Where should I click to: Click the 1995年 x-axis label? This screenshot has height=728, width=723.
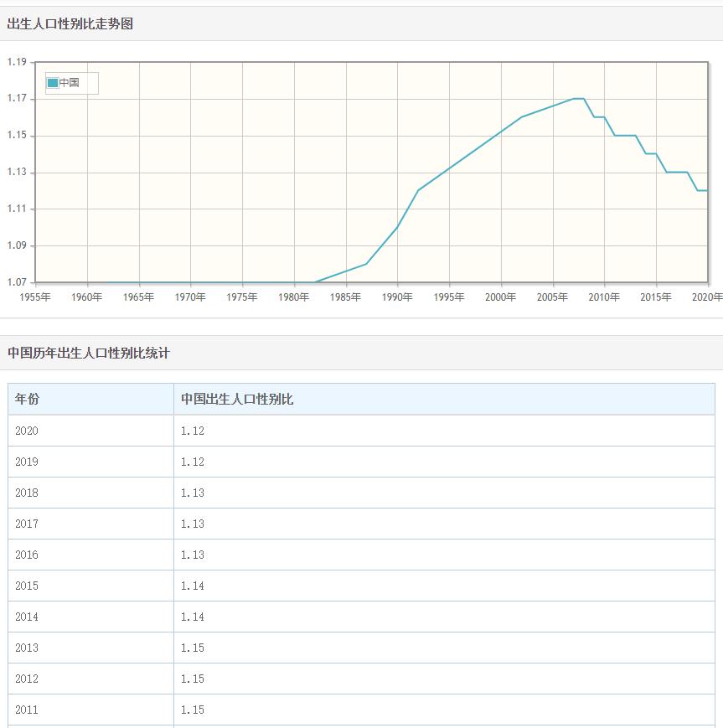coord(449,297)
